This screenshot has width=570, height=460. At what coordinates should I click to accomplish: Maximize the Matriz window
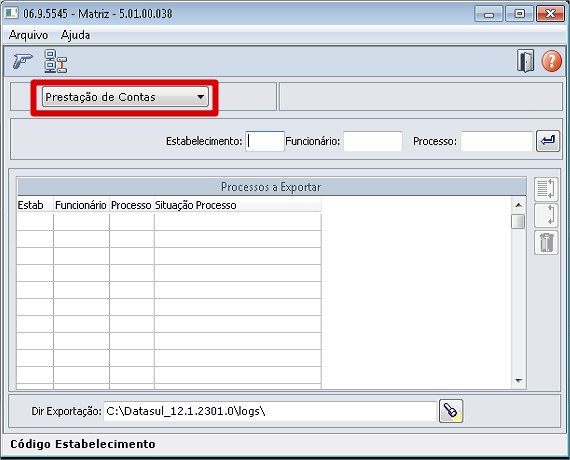519,14
